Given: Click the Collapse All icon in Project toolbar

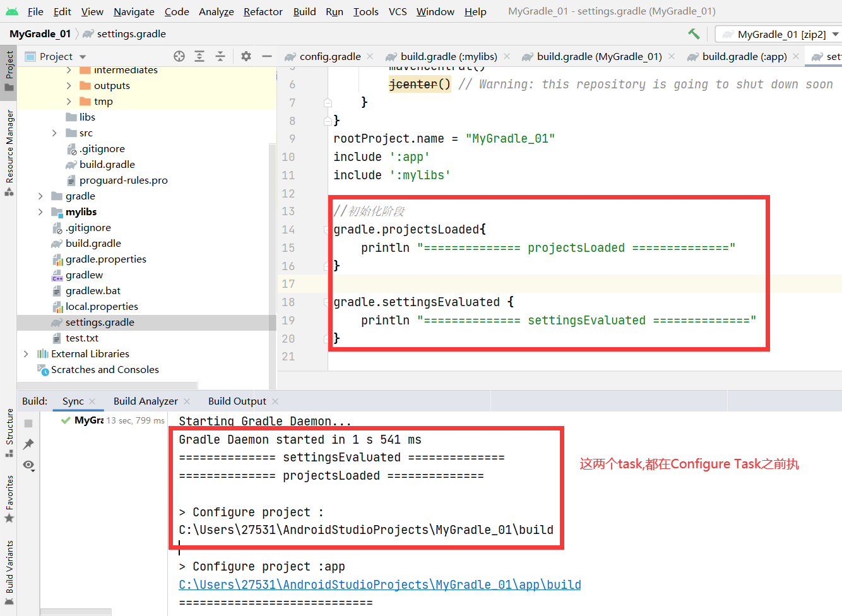Looking at the screenshot, I should [220, 56].
